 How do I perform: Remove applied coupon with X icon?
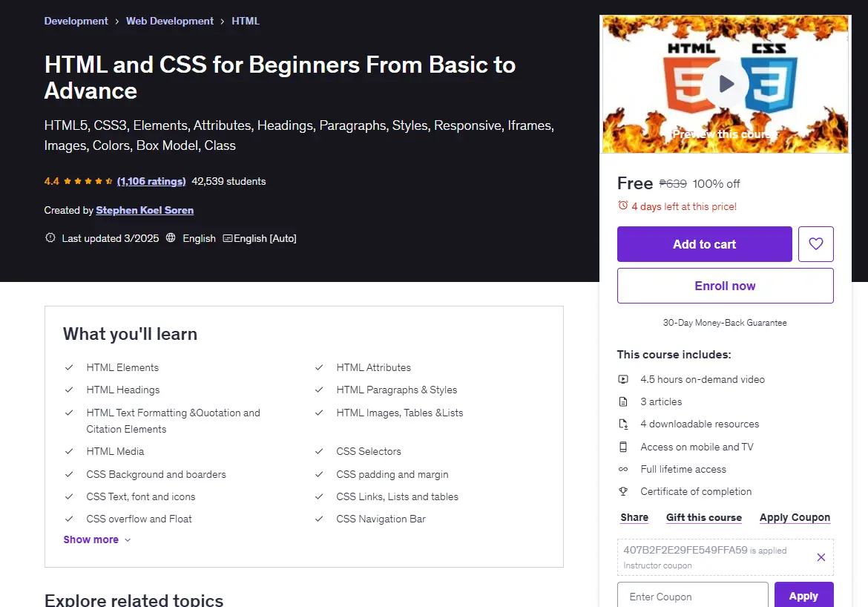[821, 557]
